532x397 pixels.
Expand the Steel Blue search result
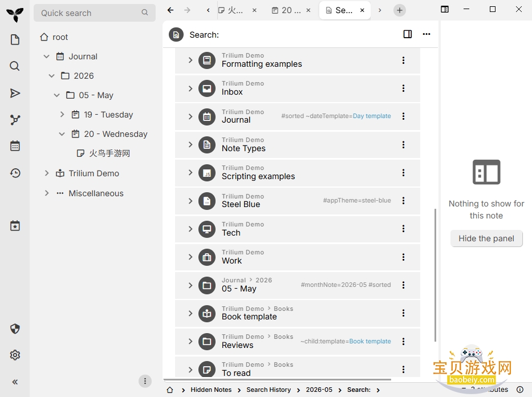(x=190, y=201)
